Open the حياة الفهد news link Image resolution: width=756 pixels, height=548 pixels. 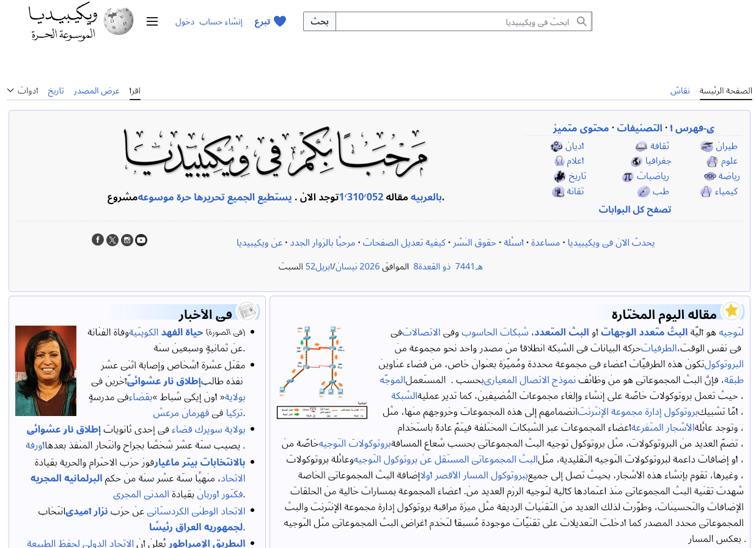click(182, 332)
